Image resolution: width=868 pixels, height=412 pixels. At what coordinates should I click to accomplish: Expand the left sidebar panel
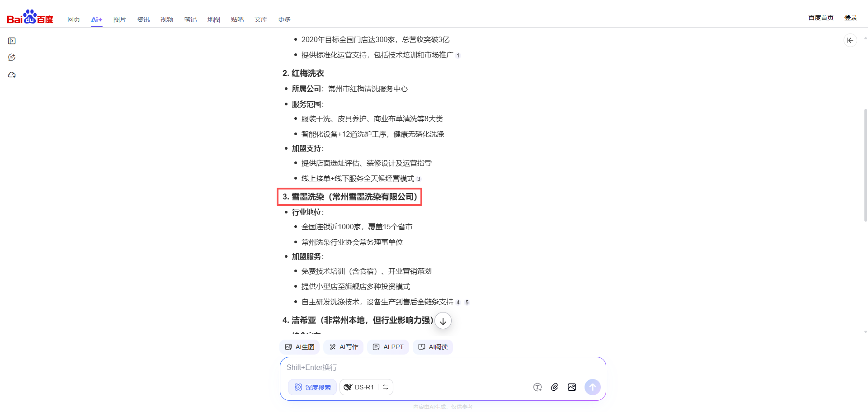tap(12, 41)
